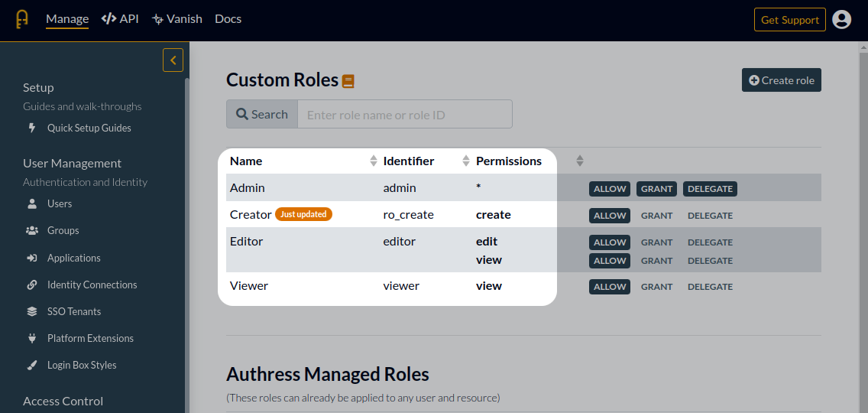868x413 pixels.
Task: Toggle ALLOW for the Admin role
Action: (610, 189)
